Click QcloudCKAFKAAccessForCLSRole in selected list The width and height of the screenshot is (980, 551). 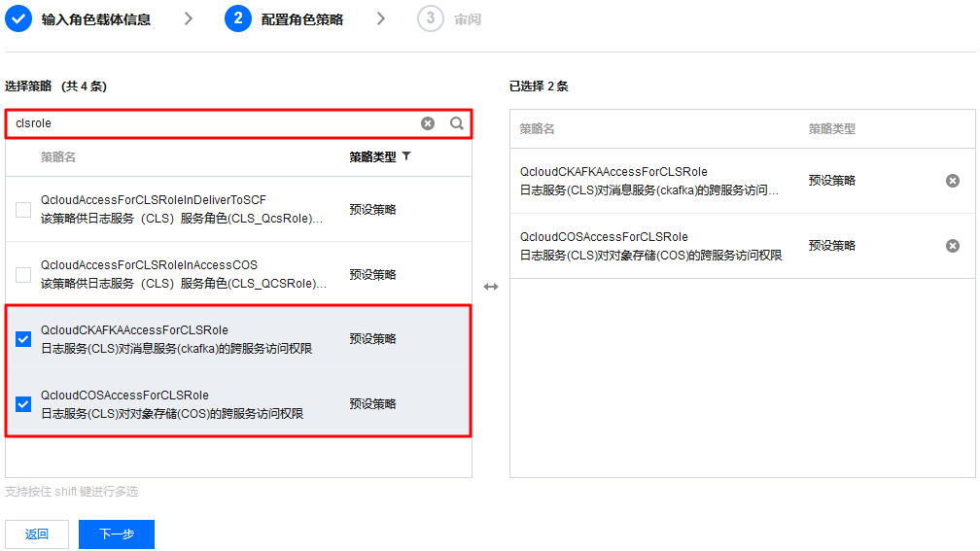coord(613,171)
